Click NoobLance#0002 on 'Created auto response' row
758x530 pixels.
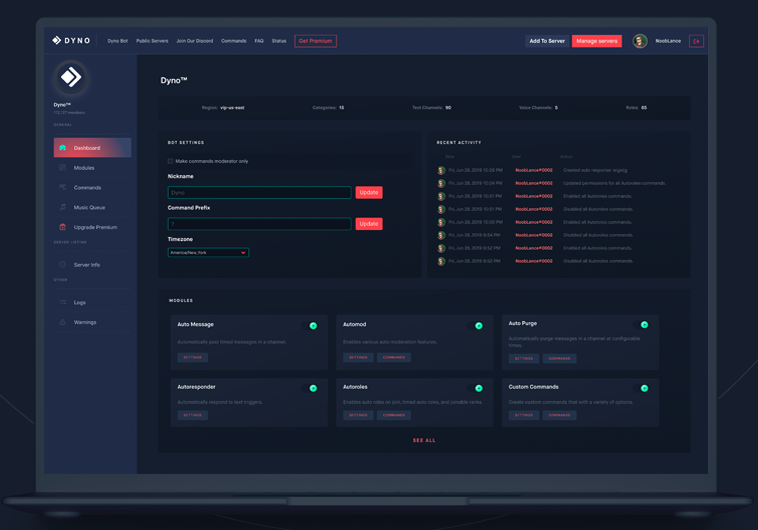click(534, 170)
